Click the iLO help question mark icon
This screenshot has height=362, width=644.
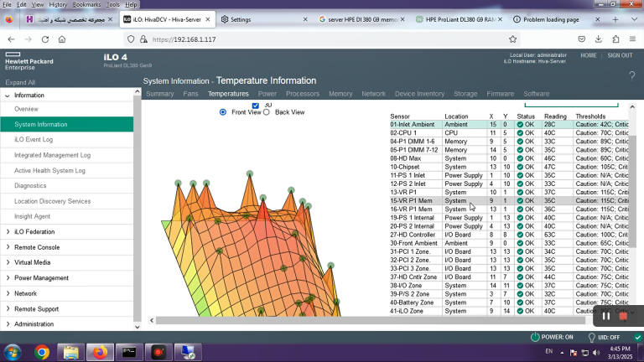click(632, 75)
